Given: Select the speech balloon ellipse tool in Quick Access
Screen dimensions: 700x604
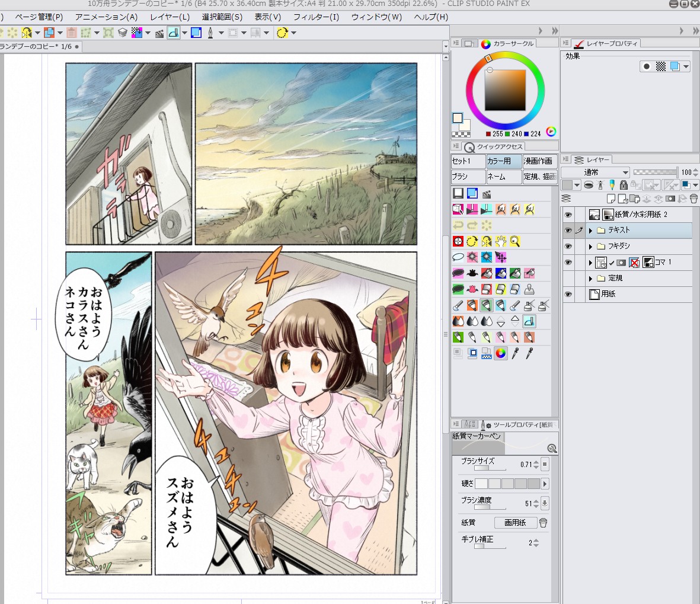Looking at the screenshot, I should (458, 257).
